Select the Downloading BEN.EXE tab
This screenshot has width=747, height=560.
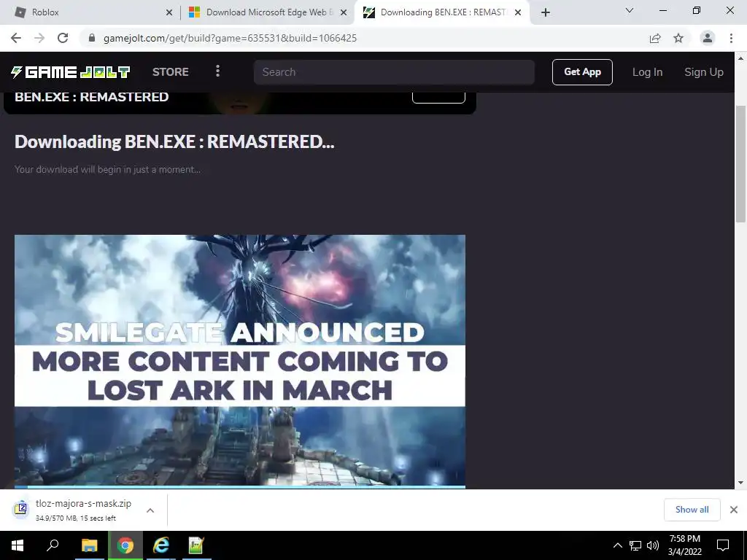click(442, 12)
